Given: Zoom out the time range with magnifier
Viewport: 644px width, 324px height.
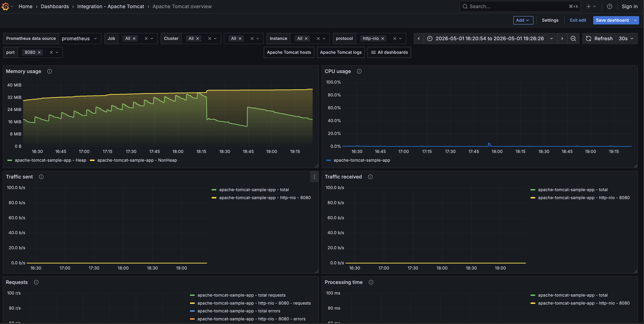Looking at the screenshot, I should [x=573, y=39].
